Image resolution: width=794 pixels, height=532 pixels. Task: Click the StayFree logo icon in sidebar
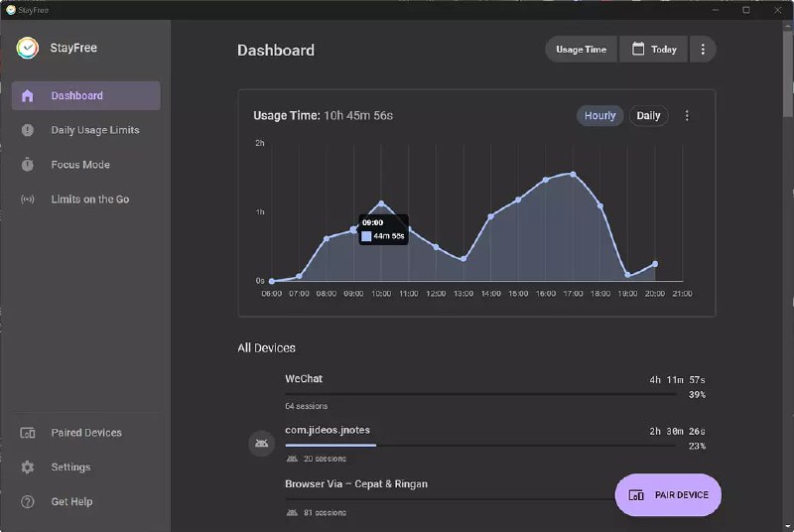(x=27, y=48)
